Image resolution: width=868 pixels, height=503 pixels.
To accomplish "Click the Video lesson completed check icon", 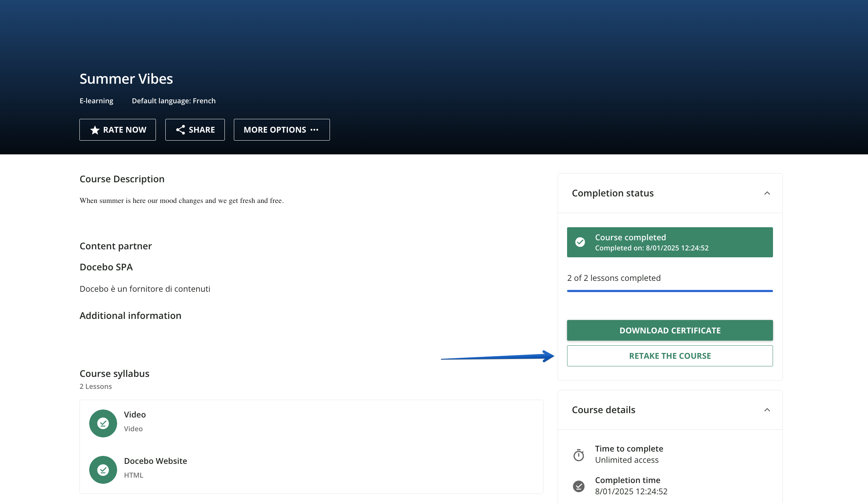I will tap(103, 423).
